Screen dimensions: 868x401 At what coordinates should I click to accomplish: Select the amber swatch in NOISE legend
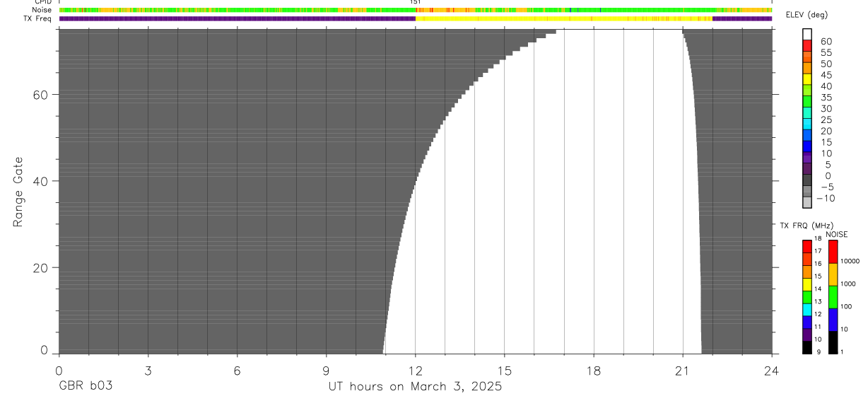[x=833, y=274]
